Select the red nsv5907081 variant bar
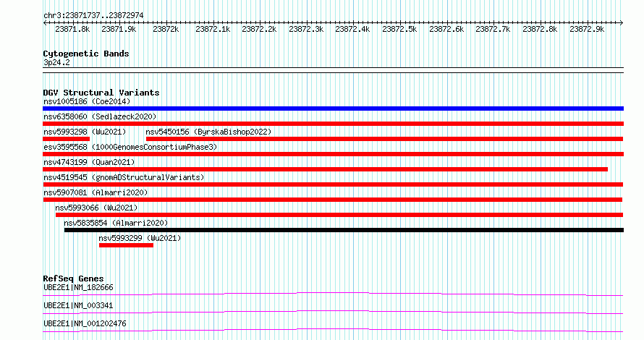Viewport: 644px width, 340px height. (333, 200)
